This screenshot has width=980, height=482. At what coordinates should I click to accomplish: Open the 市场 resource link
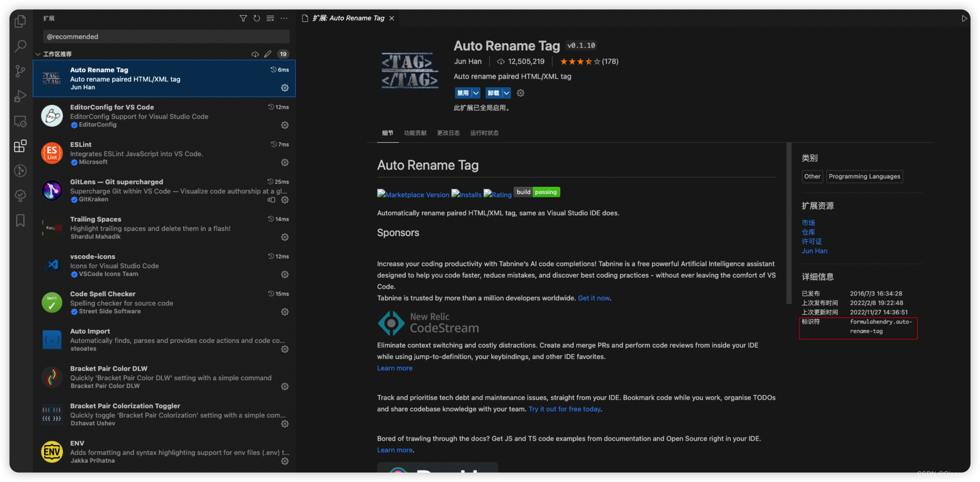point(808,223)
